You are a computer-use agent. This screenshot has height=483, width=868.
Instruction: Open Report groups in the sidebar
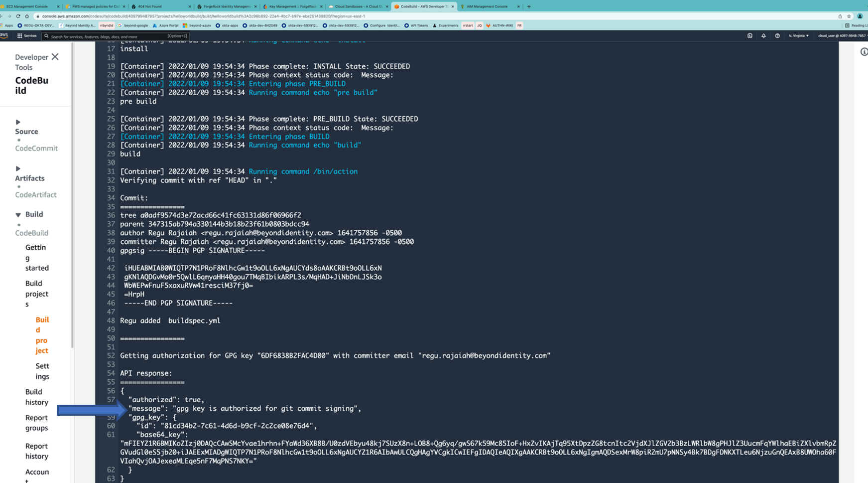coord(37,423)
